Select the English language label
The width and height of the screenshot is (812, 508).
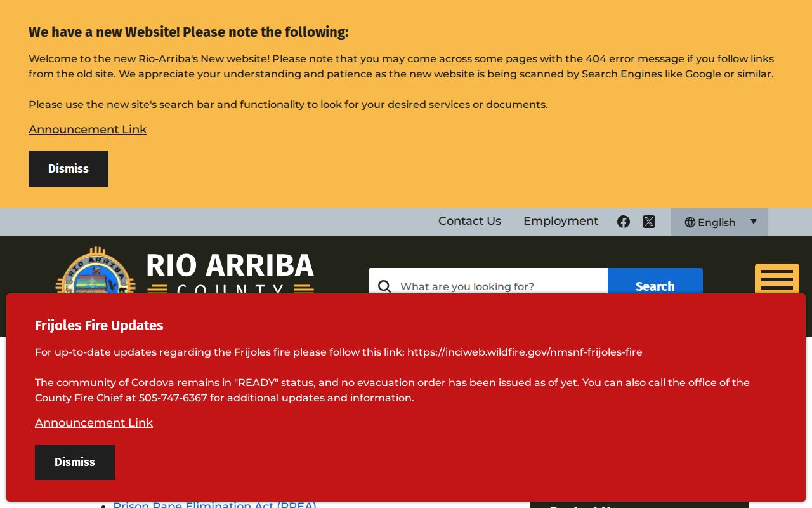(717, 222)
